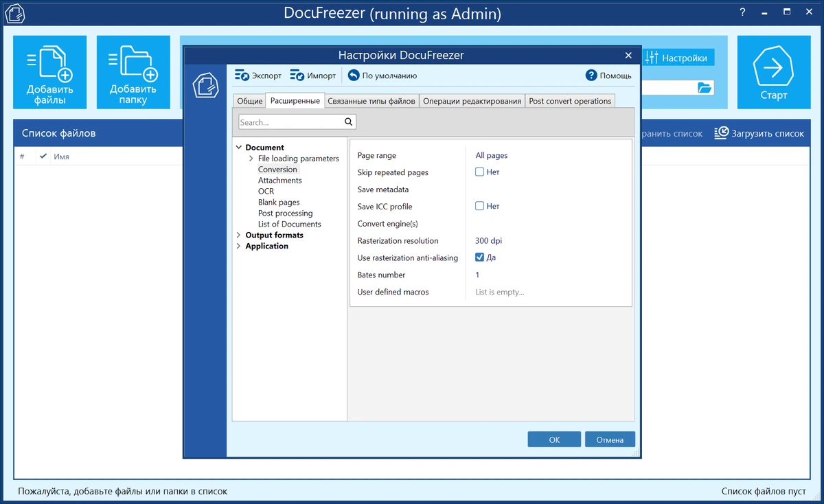Select Post processing tree item

(285, 214)
